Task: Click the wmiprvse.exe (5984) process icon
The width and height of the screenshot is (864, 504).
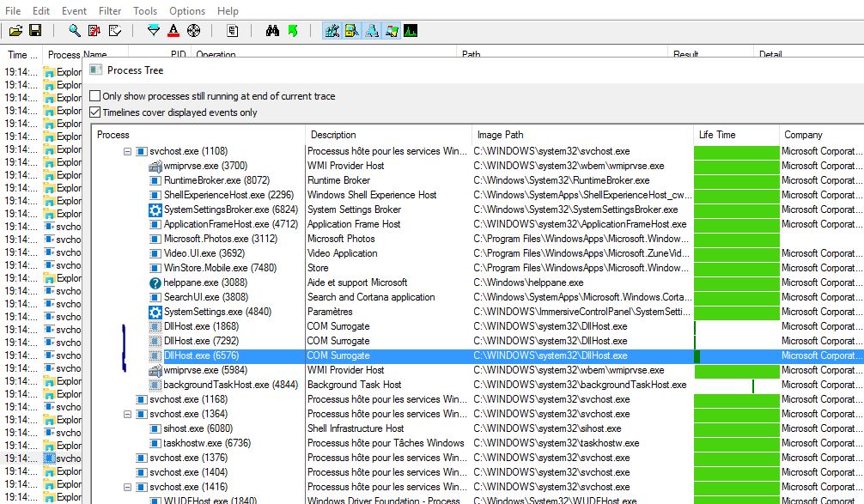Action: (x=155, y=371)
